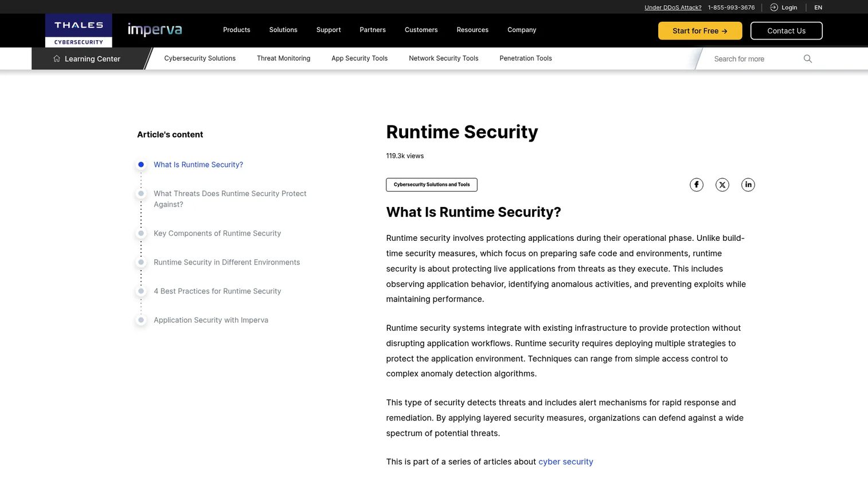This screenshot has width=868, height=488.
Task: Open the Partners menu
Action: coord(373,30)
